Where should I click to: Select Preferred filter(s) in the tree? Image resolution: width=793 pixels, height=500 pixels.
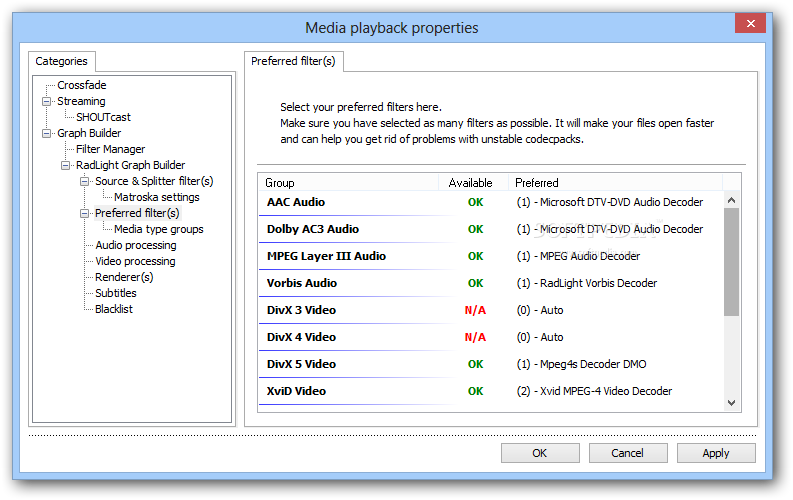pyautogui.click(x=137, y=213)
